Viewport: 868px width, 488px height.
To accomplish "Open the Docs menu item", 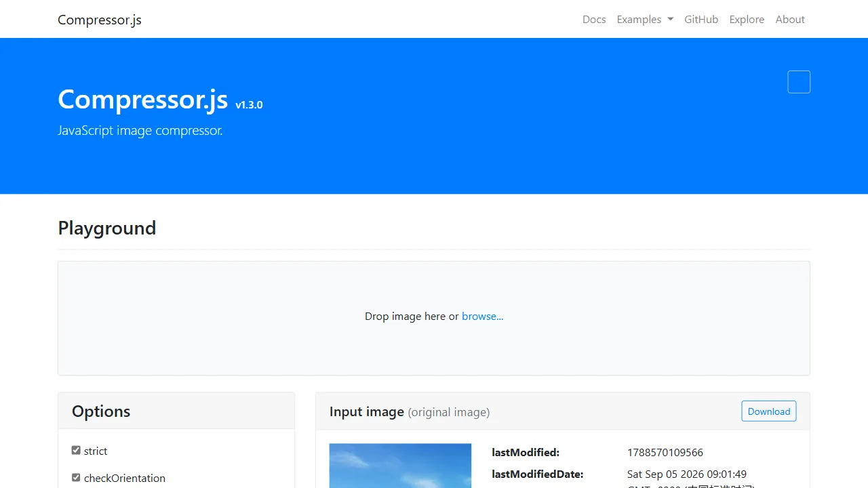I will pos(594,19).
